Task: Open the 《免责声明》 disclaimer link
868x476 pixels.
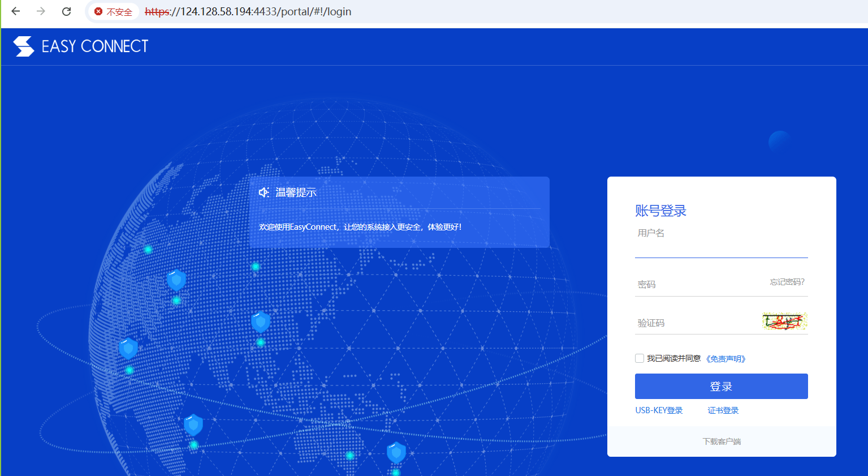Action: (726, 359)
